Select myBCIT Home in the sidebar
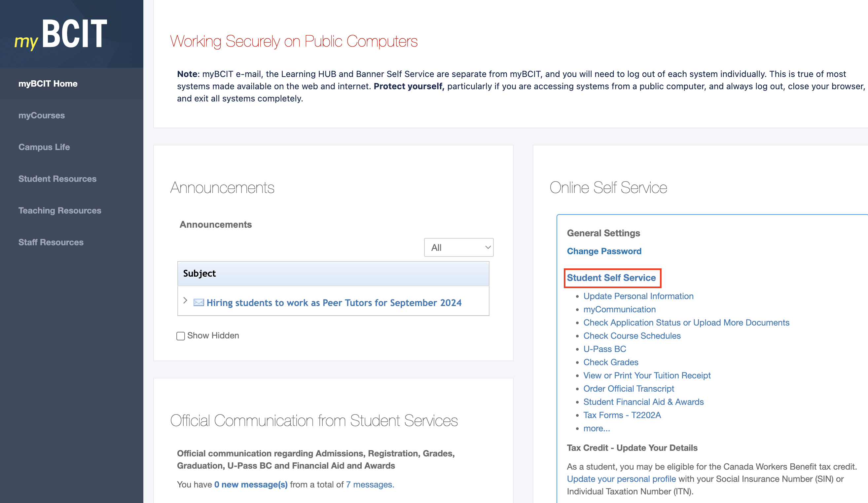Image resolution: width=868 pixels, height=503 pixels. click(48, 83)
